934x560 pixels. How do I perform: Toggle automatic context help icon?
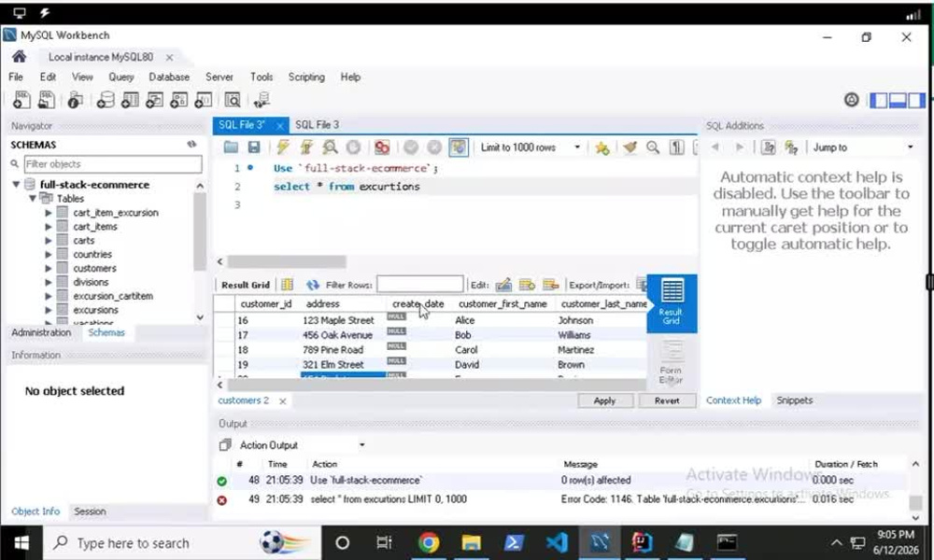(791, 147)
